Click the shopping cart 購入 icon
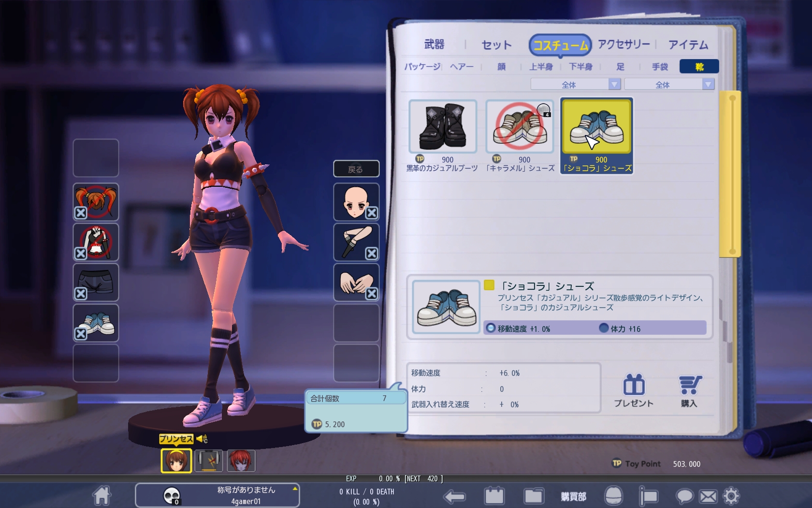 [x=689, y=391]
